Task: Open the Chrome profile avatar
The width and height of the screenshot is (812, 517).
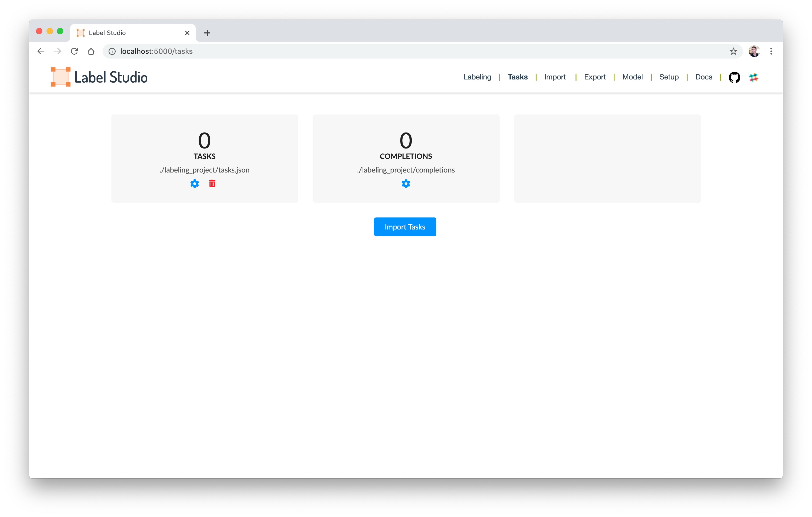Action: pyautogui.click(x=754, y=51)
